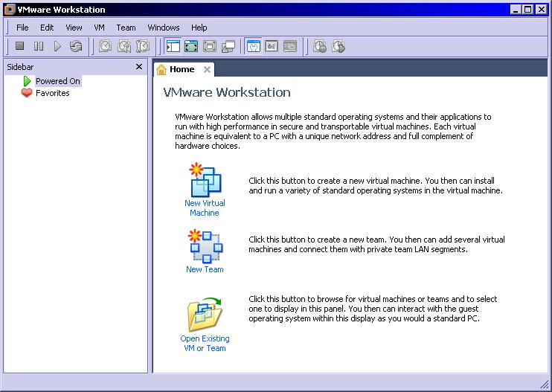552x392 pixels.
Task: Click the Reset toolbar icon
Action: click(76, 46)
